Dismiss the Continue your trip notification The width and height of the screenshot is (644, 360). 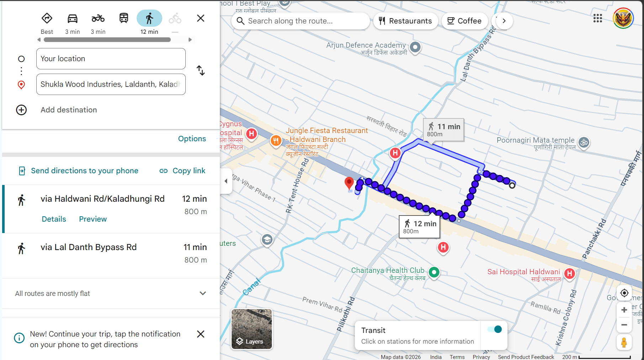pyautogui.click(x=201, y=334)
